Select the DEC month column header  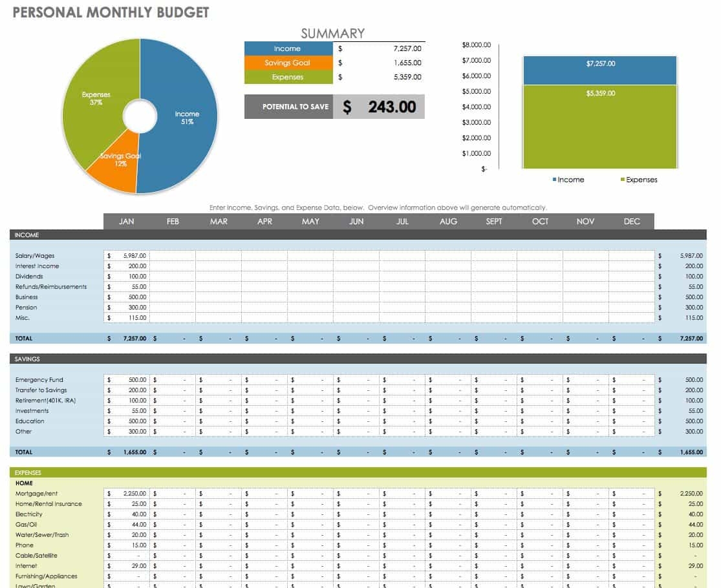coord(632,221)
